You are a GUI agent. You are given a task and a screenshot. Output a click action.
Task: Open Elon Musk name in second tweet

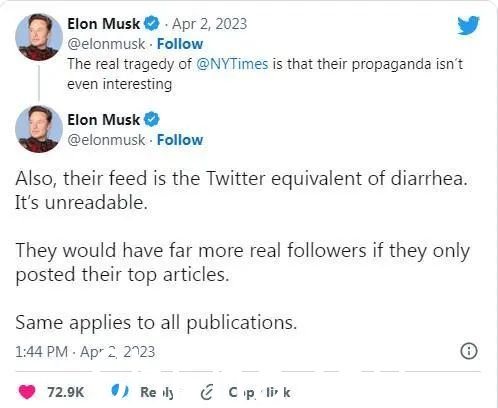click(104, 120)
